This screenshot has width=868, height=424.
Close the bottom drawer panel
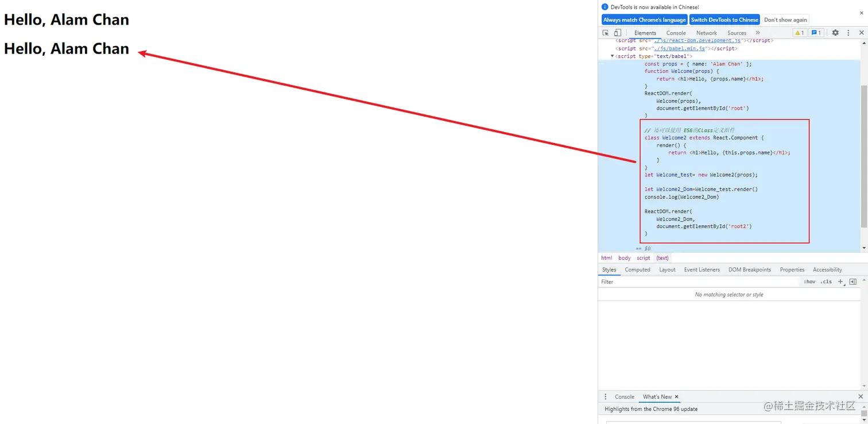point(861,396)
